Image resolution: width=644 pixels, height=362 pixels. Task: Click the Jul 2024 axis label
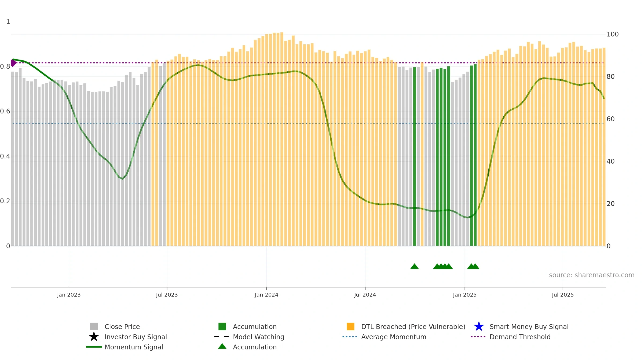coord(365,295)
